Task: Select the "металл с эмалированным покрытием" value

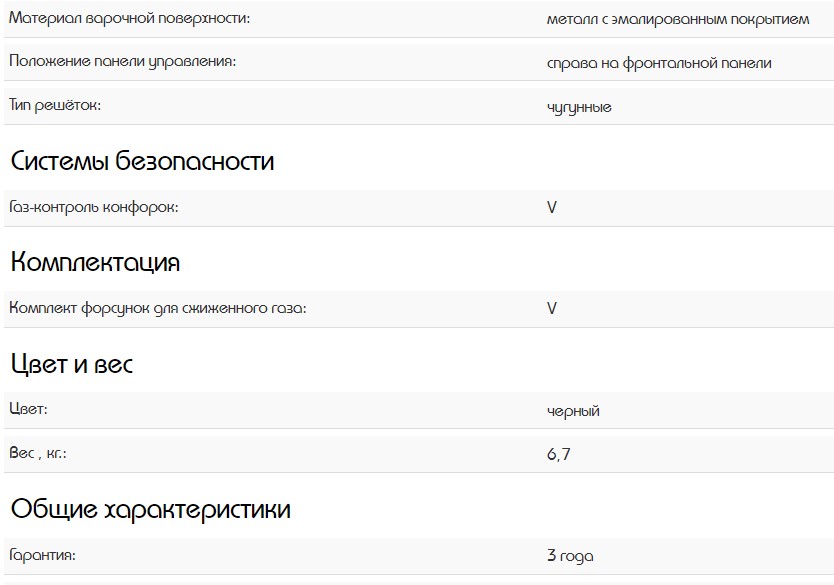Action: [x=678, y=20]
